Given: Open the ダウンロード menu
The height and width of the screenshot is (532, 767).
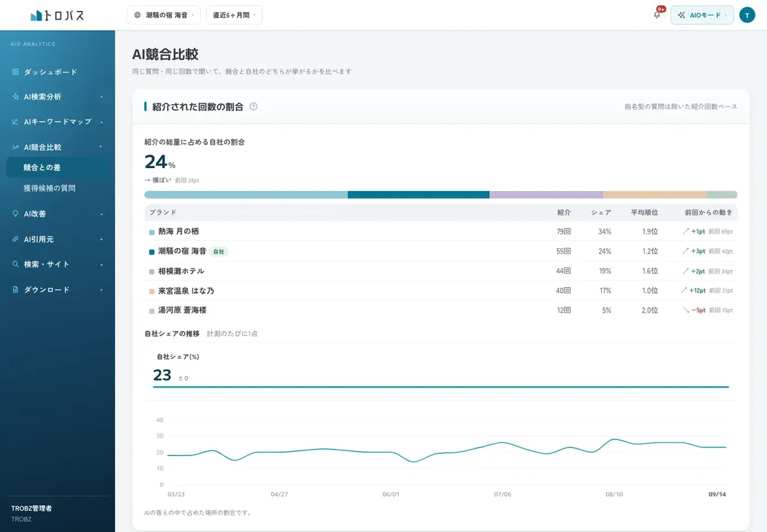Looking at the screenshot, I should [58, 290].
